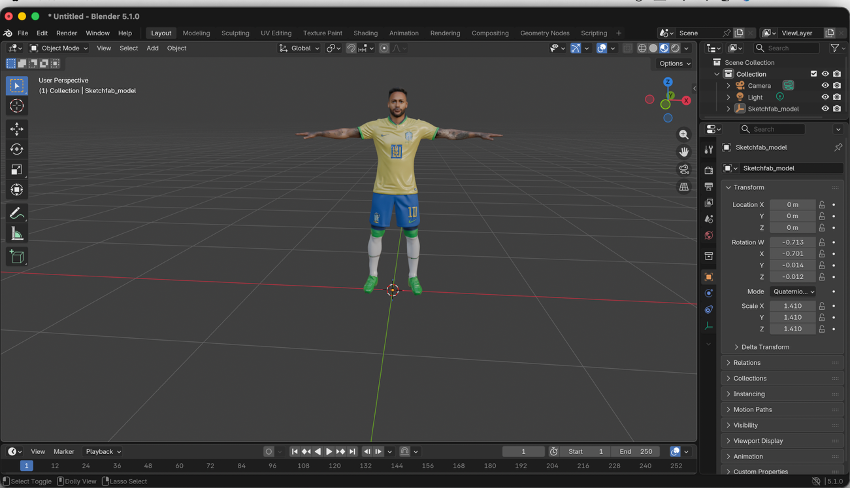
Task: Pick the Measure tool
Action: [16, 234]
